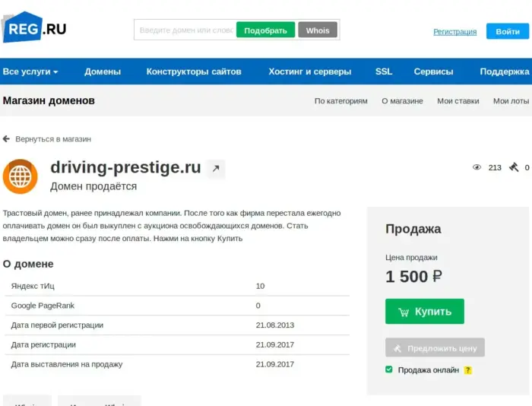
Task: Focus the domain search input field
Action: click(x=185, y=30)
